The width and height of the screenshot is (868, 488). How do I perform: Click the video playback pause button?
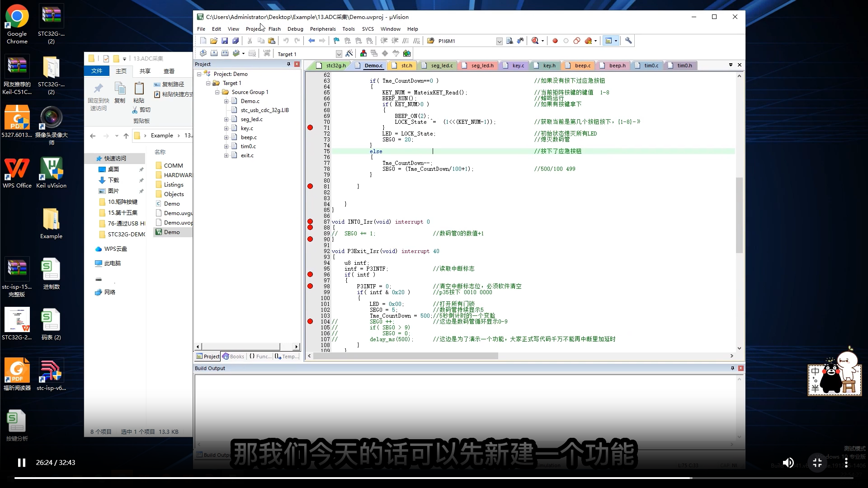[21, 462]
